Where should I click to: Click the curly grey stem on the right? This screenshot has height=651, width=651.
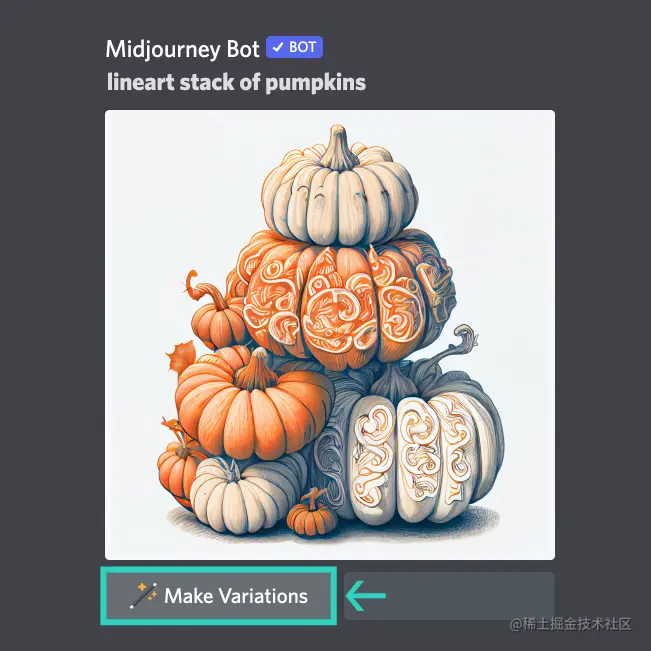coord(459,343)
